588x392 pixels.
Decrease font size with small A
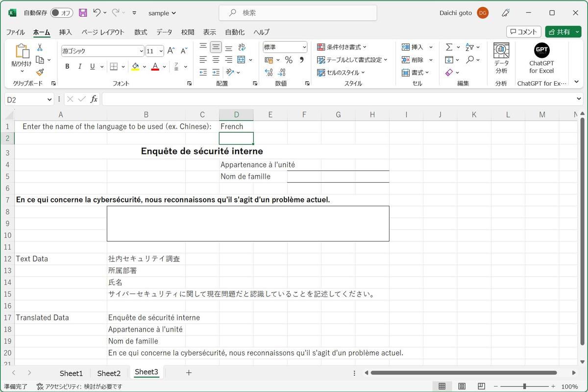coord(184,50)
